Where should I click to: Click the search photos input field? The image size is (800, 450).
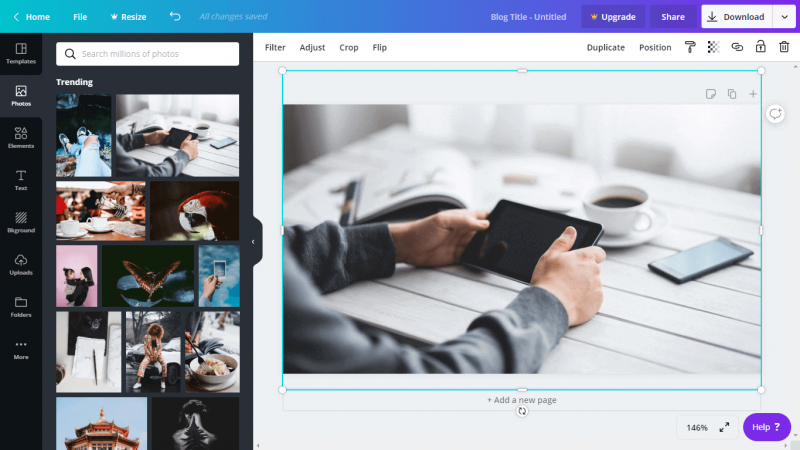pos(148,53)
